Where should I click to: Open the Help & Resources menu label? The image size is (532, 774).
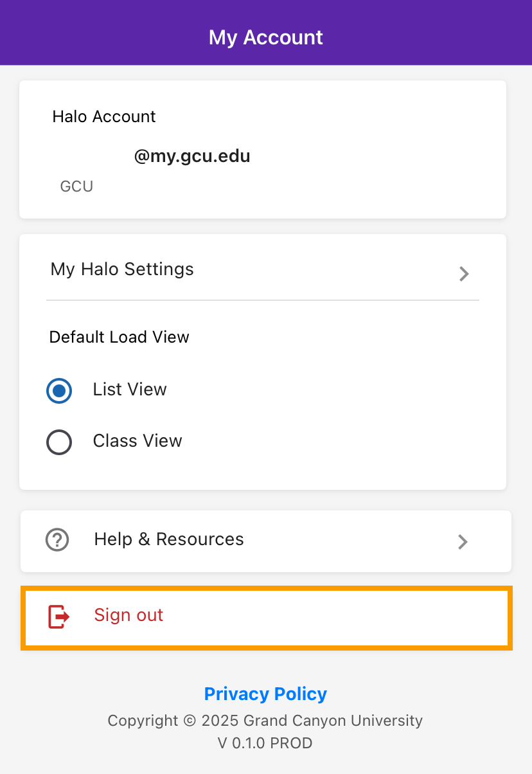[169, 539]
